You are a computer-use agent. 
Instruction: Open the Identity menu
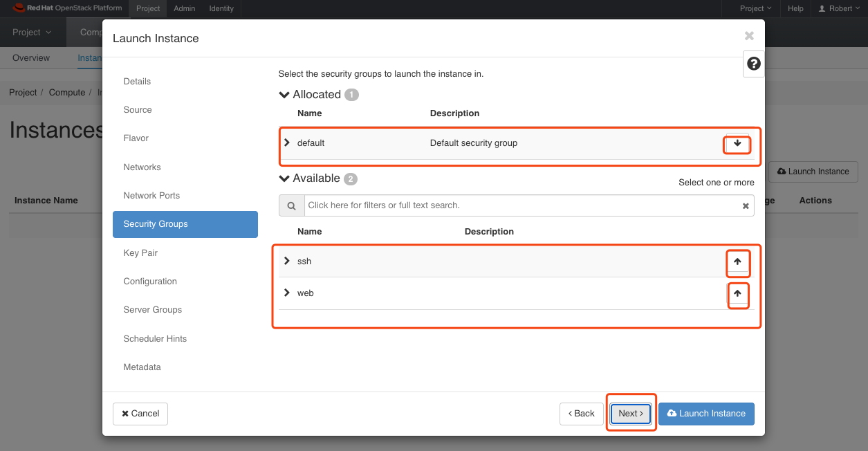pyautogui.click(x=221, y=8)
